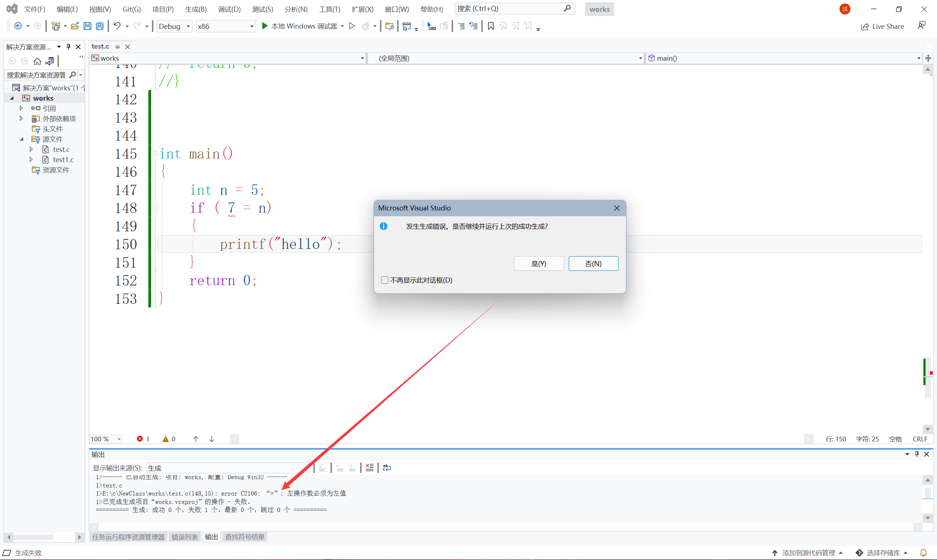The height and width of the screenshot is (560, 937).
Task: Click the bookmark icon in toolbar
Action: pyautogui.click(x=489, y=26)
